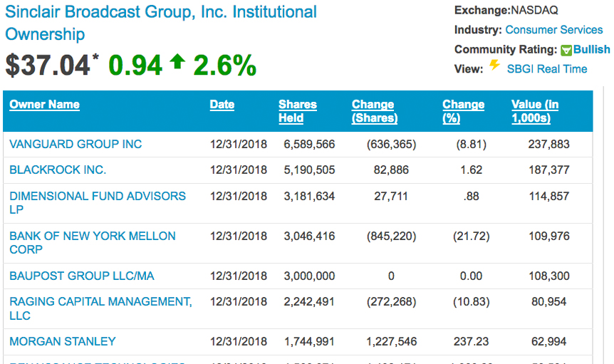Select BlackRock percent change 1.62
This screenshot has width=614, height=364.
(471, 170)
